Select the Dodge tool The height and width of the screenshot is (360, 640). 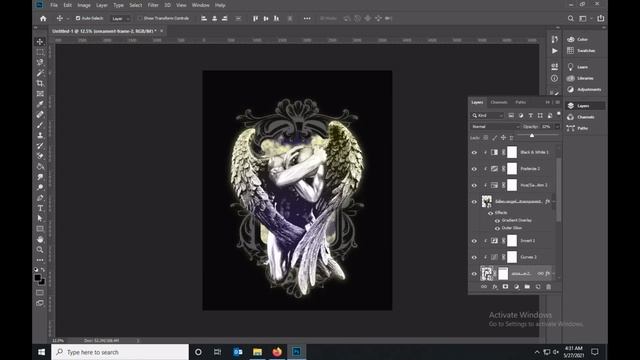pos(40,187)
